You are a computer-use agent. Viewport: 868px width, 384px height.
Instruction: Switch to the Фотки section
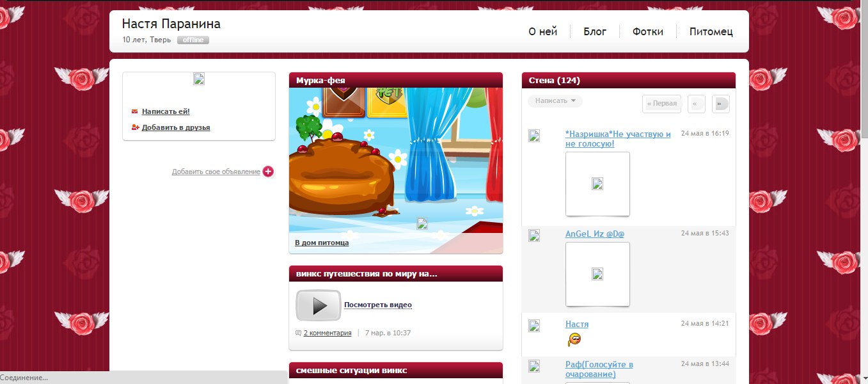pyautogui.click(x=648, y=32)
